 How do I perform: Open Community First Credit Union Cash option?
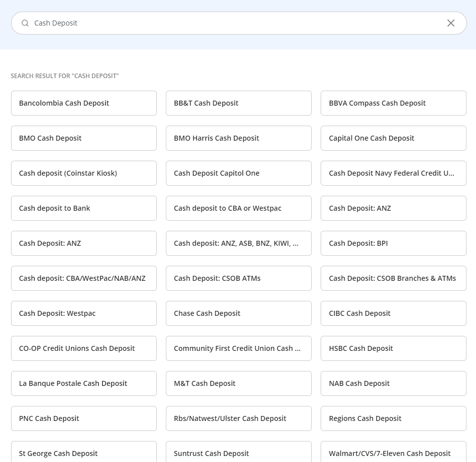(239, 348)
